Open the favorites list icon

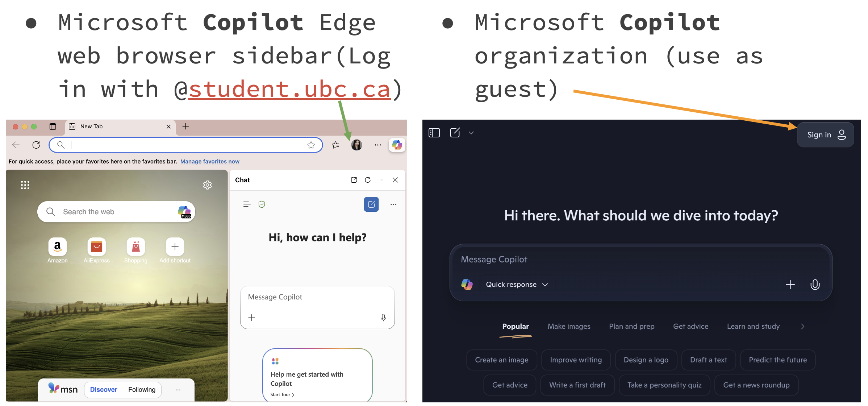point(335,145)
